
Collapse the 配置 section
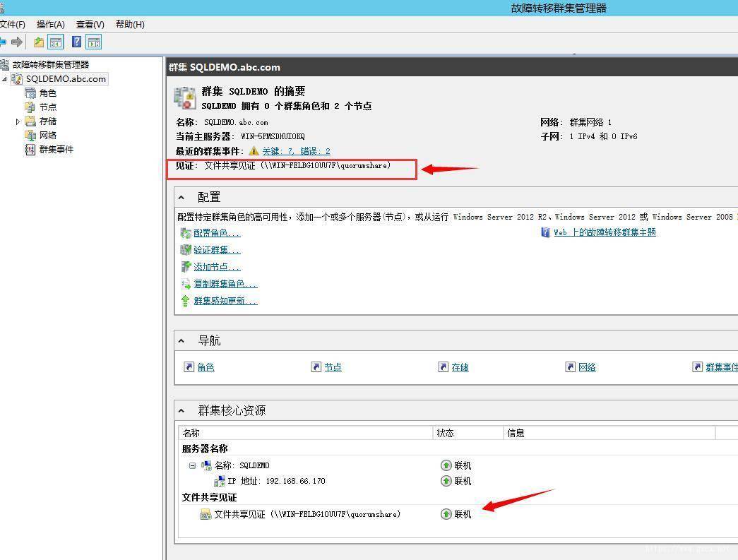[181, 198]
